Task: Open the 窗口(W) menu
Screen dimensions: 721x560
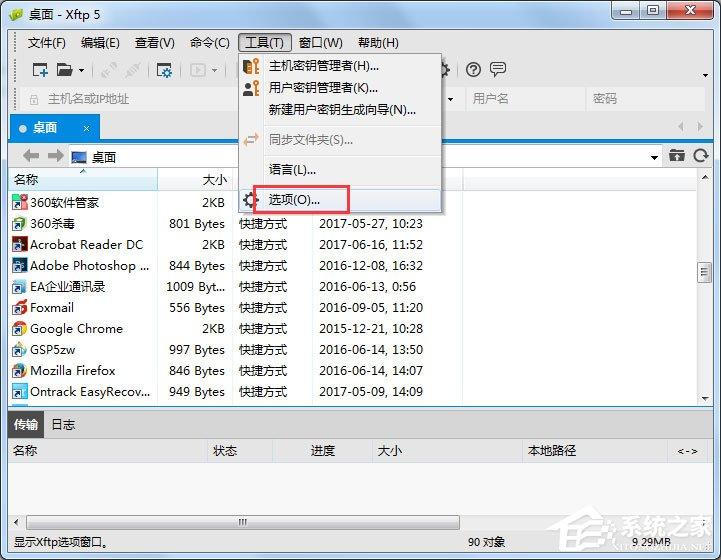Action: [x=320, y=43]
